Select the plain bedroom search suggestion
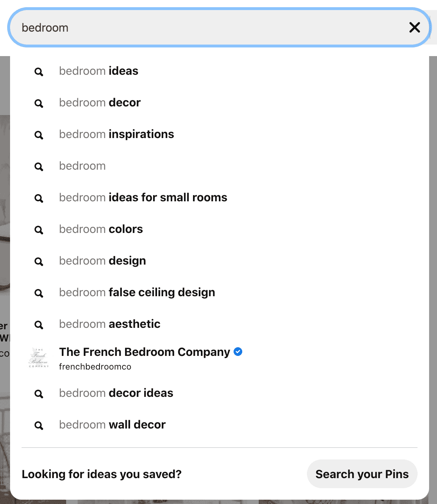The width and height of the screenshot is (437, 504). tap(82, 166)
